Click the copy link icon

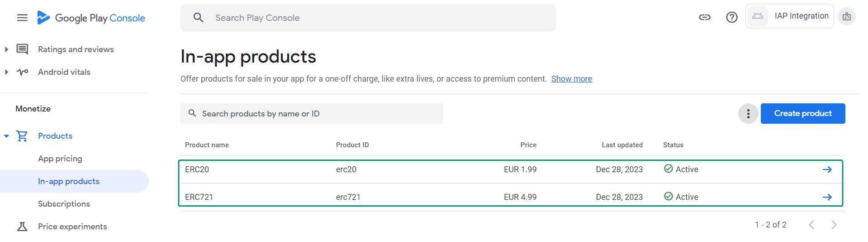coord(705,17)
